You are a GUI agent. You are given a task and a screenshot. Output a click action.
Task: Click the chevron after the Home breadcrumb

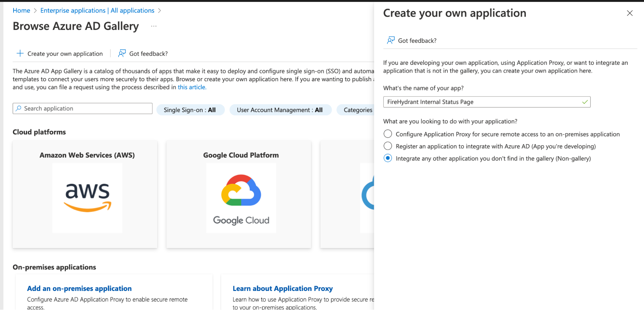35,11
